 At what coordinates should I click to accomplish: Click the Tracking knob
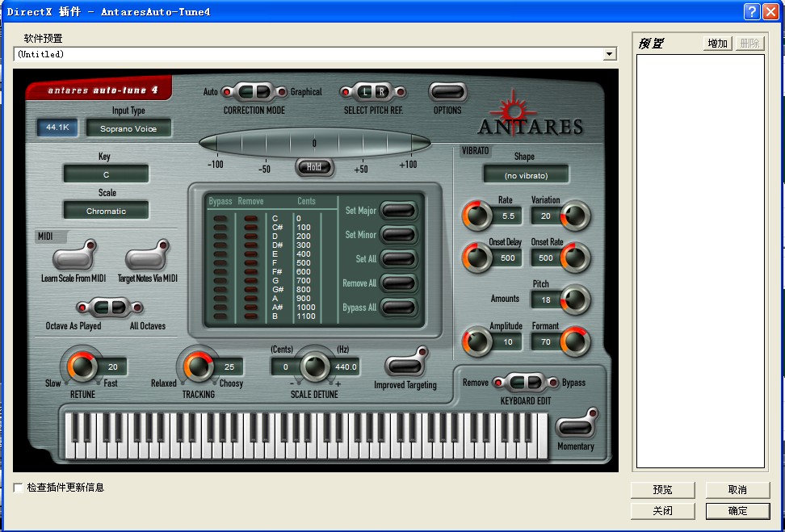[x=198, y=367]
